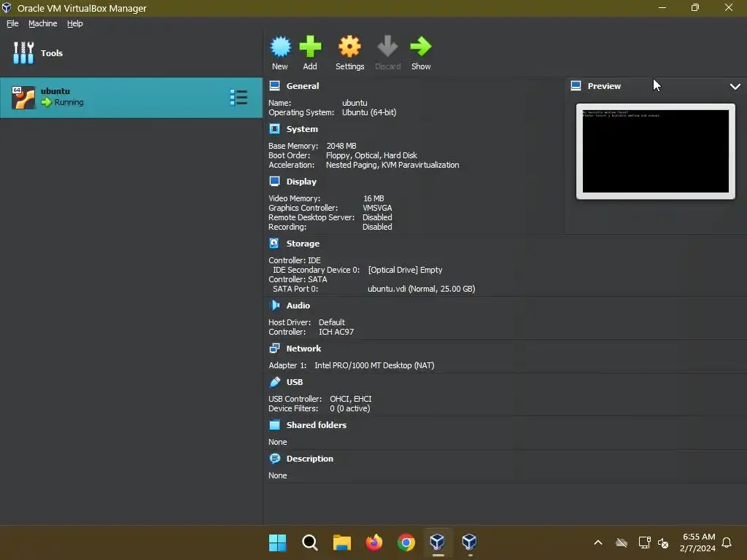Open the Settings gear icon

coord(349,47)
